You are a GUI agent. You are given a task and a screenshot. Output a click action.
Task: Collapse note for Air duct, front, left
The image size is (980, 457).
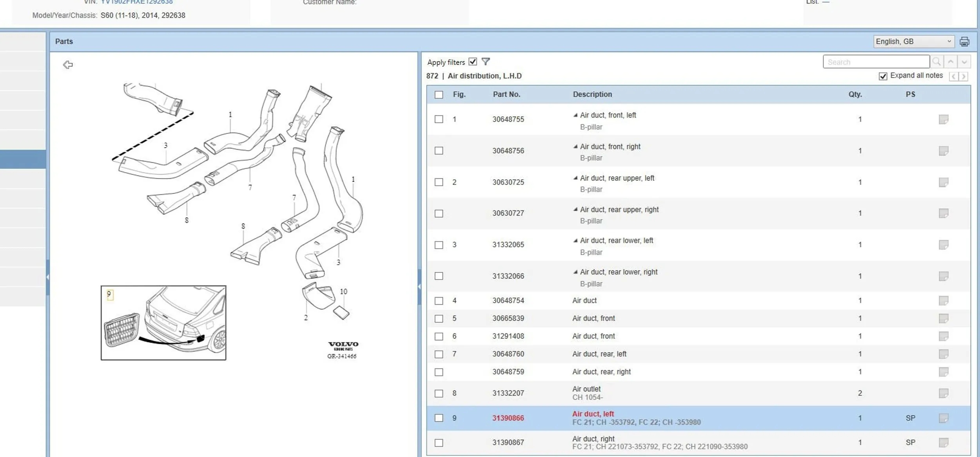tap(575, 115)
